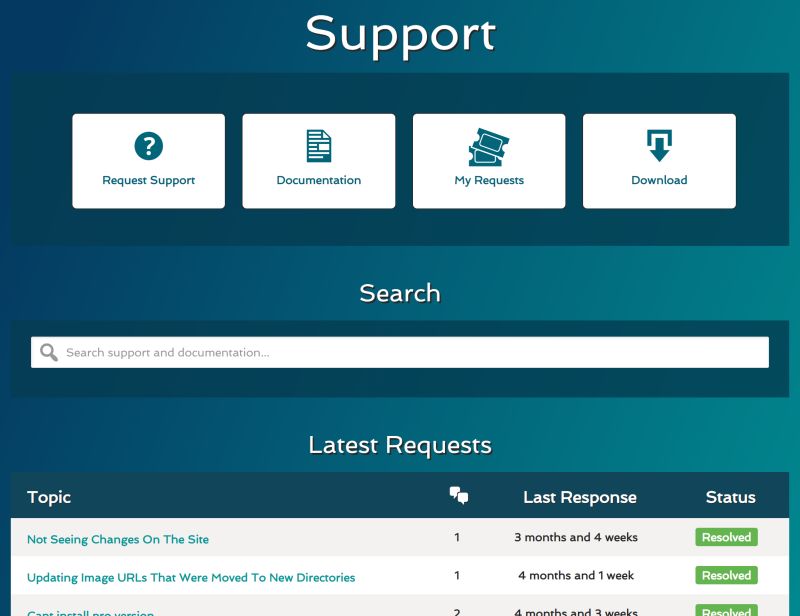The width and height of the screenshot is (800, 616).
Task: Click the replies count on the first request row
Action: click(x=459, y=537)
